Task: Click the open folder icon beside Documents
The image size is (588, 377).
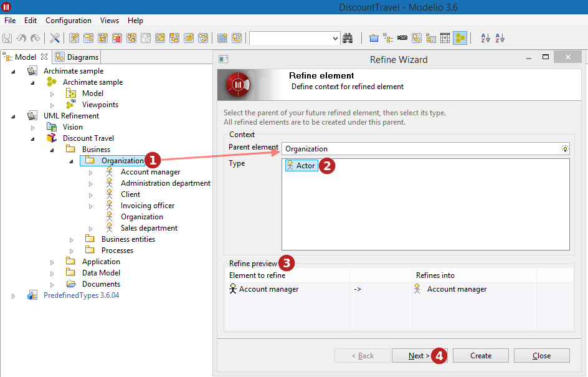Action: coord(71,284)
